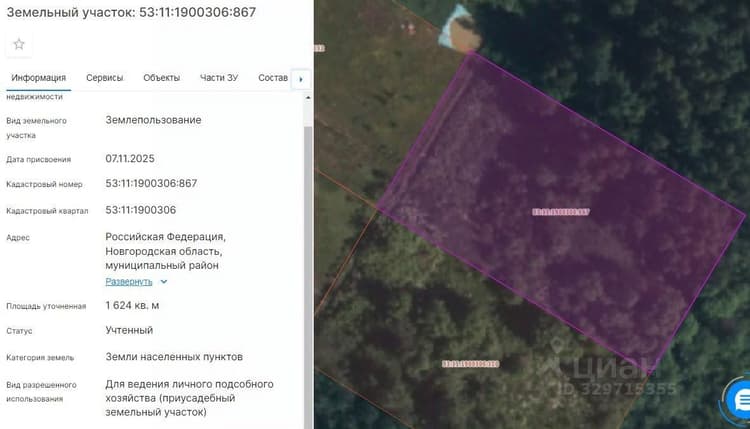The image size is (750, 429).
Task: Click the info panel scroll up arrow
Action: 308,98
